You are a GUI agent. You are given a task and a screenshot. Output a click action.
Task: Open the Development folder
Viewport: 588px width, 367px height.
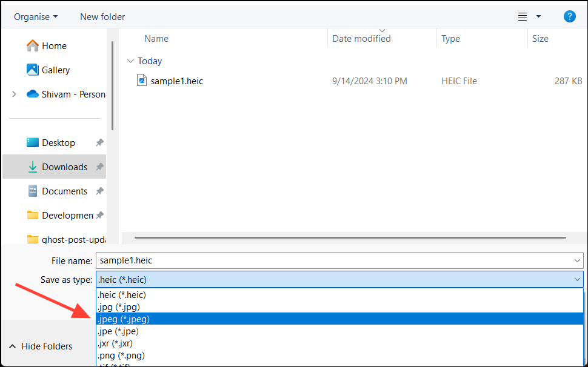click(x=67, y=216)
